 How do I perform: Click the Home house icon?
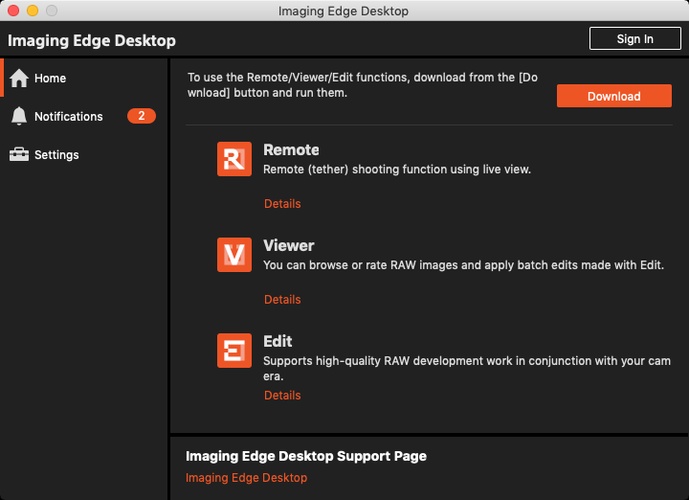19,78
